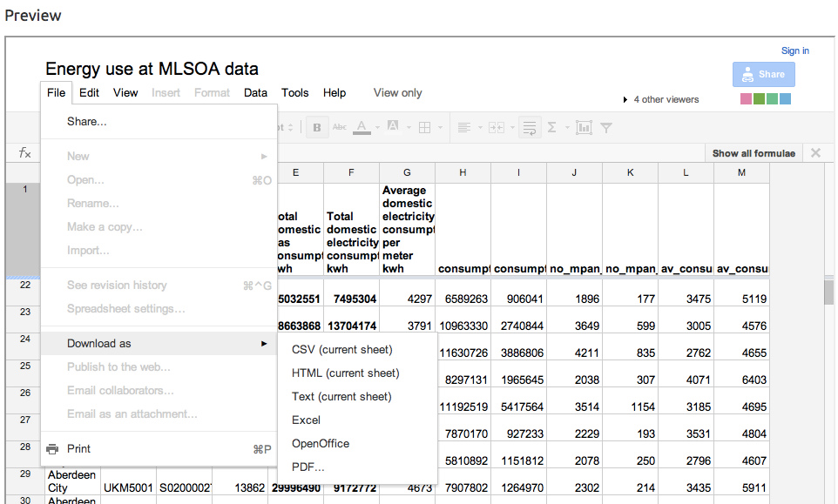Toggle bold formatting in the toolbar
838x504 pixels.
[317, 128]
